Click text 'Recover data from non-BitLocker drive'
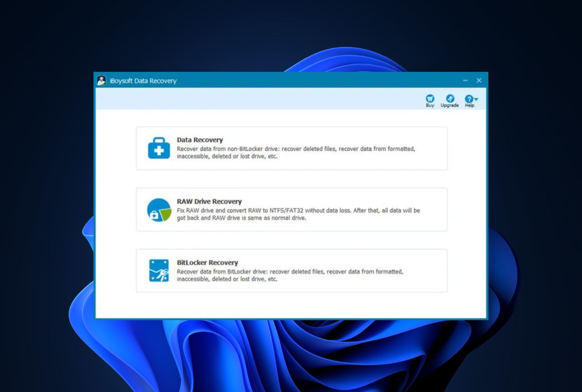582x392 pixels. tap(228, 149)
